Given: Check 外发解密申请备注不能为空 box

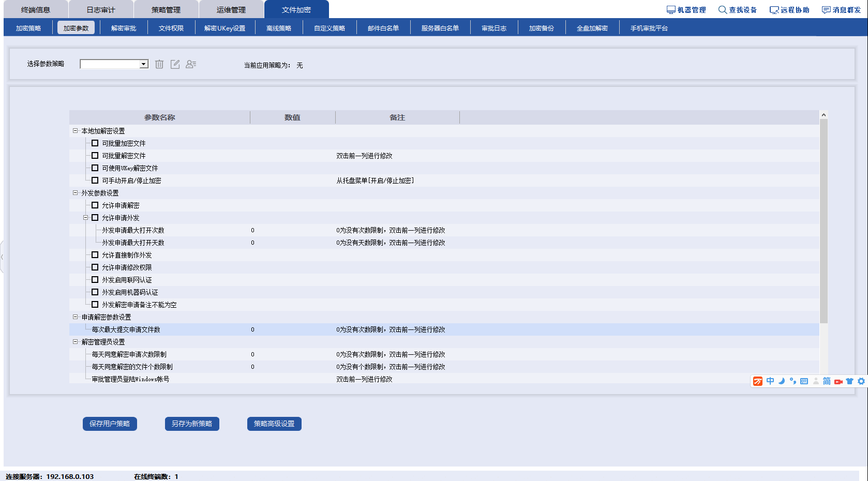Looking at the screenshot, I should 95,305.
